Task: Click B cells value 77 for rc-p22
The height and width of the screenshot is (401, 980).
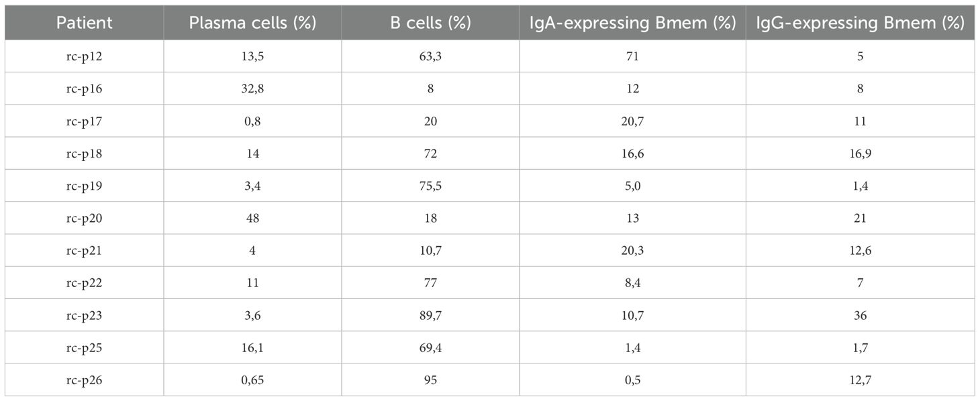Action: [430, 283]
